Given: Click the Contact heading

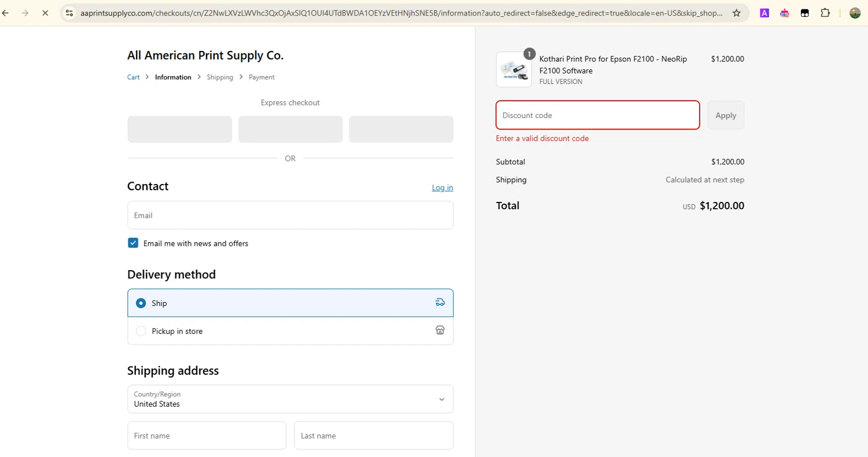Looking at the screenshot, I should (x=148, y=186).
